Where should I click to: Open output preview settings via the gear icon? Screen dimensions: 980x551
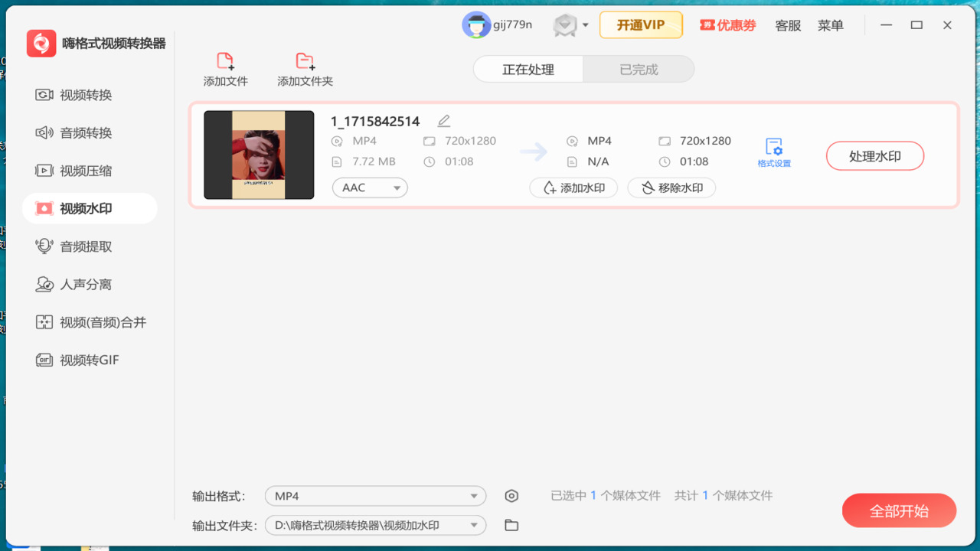[511, 495]
